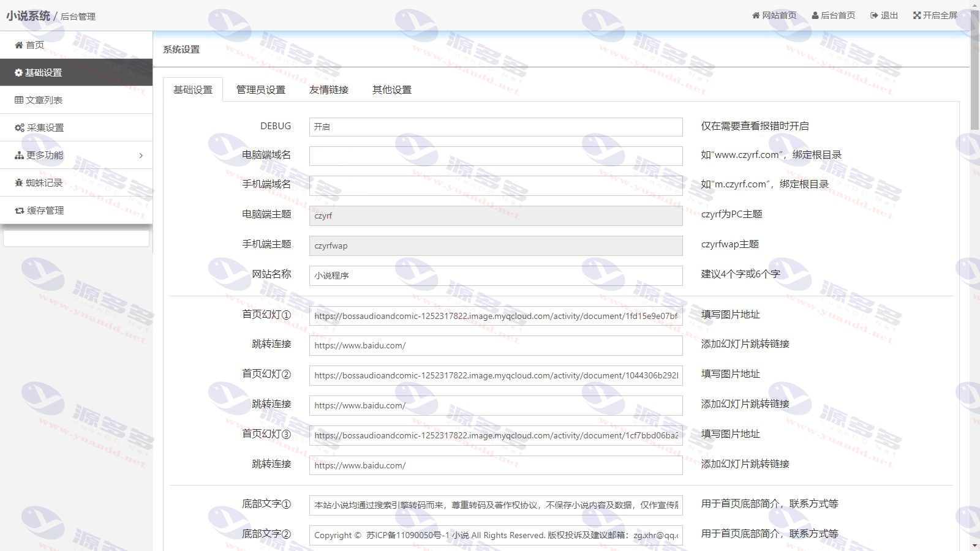Viewport: 980px width, 551px height.
Task: Open 采集设置 in the sidebar
Action: pos(76,127)
